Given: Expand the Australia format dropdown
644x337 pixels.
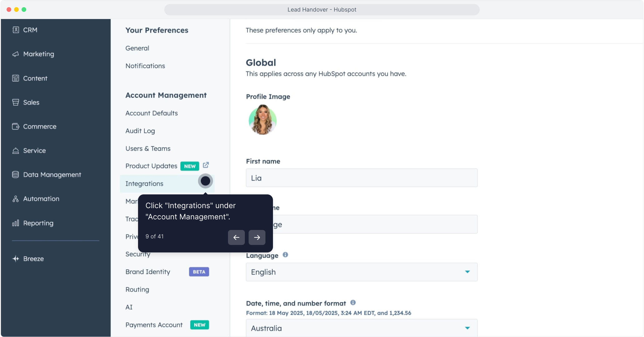Looking at the screenshot, I should [x=361, y=328].
